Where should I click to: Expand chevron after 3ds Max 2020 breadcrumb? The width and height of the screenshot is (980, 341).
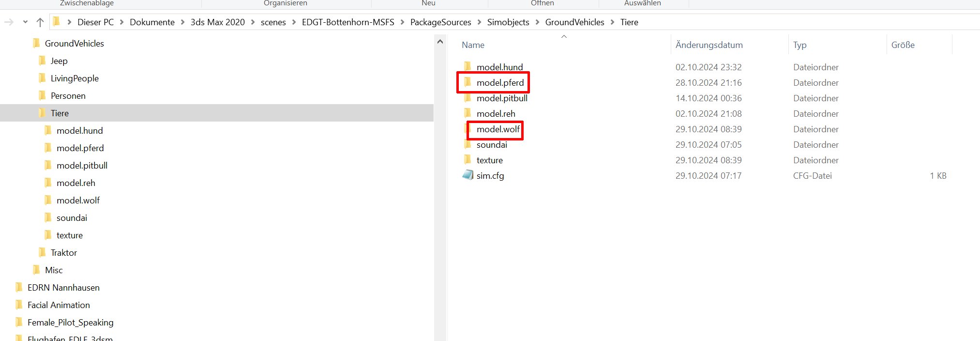pos(253,22)
